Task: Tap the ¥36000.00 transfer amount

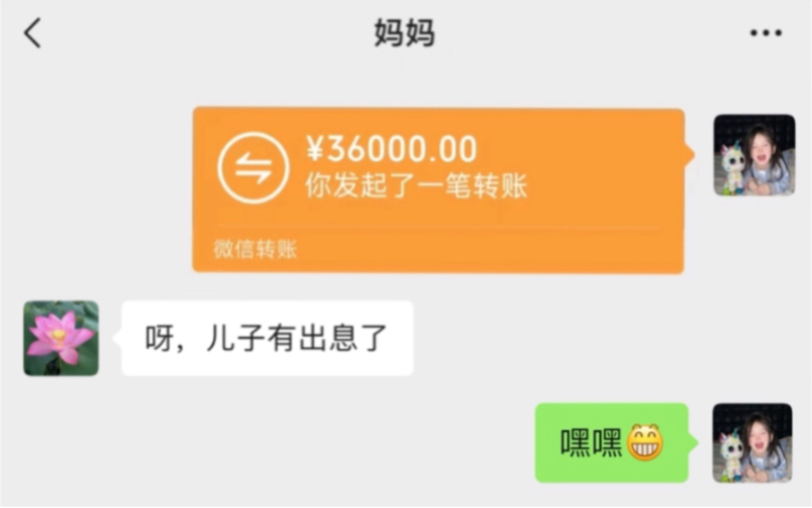Action: tap(391, 149)
